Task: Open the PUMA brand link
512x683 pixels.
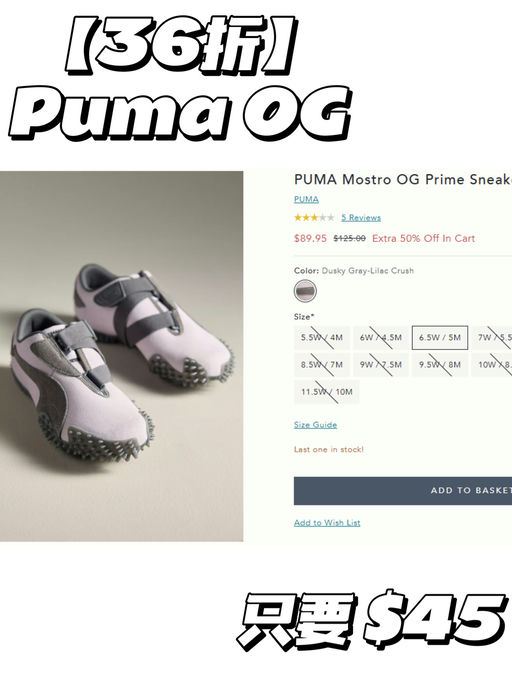Action: click(306, 199)
